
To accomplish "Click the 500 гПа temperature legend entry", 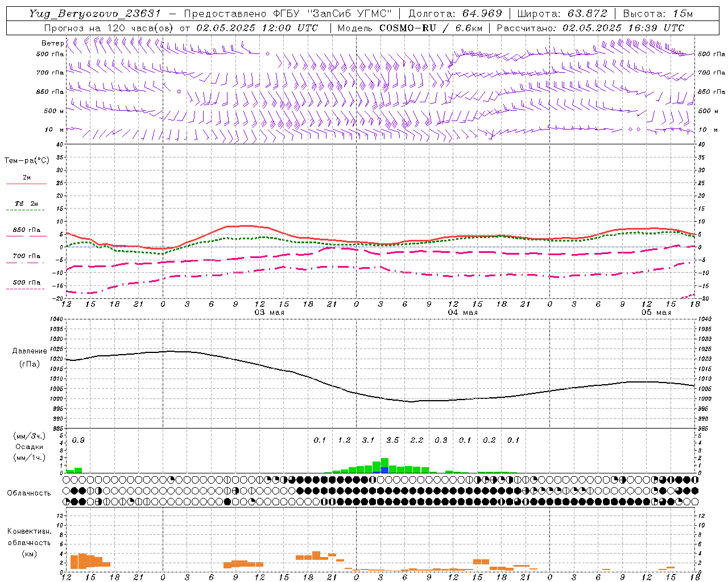I will [x=26, y=282].
